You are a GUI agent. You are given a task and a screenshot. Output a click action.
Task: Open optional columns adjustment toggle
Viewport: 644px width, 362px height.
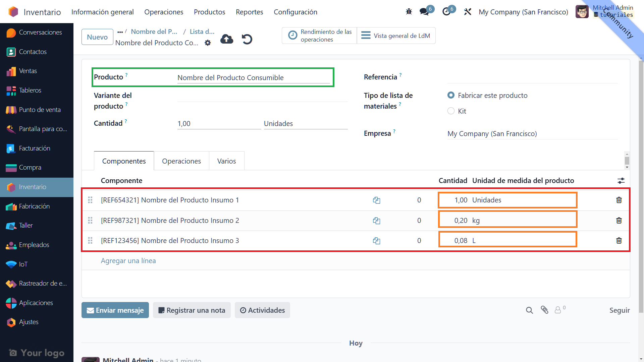coord(621,181)
